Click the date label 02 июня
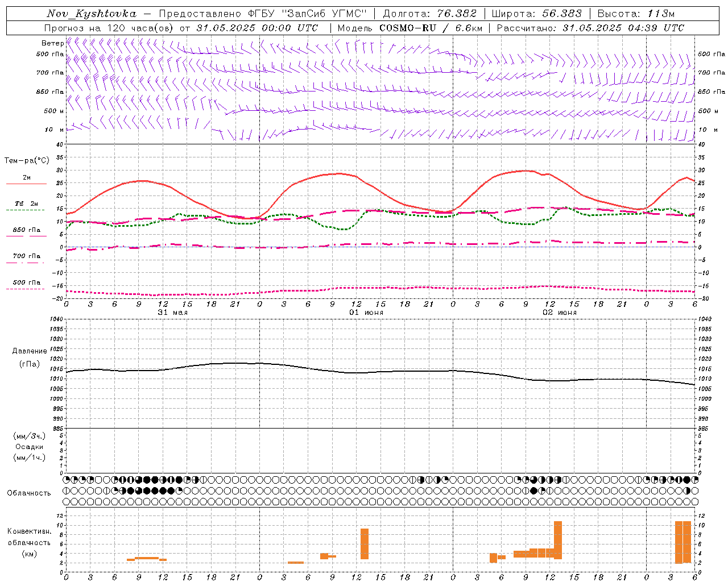 560,313
